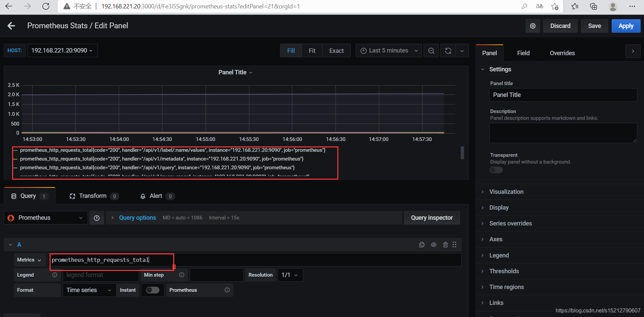Screen dimensions: 644x317
Task: Toggle query A visibility eye icon
Action: click(434, 245)
